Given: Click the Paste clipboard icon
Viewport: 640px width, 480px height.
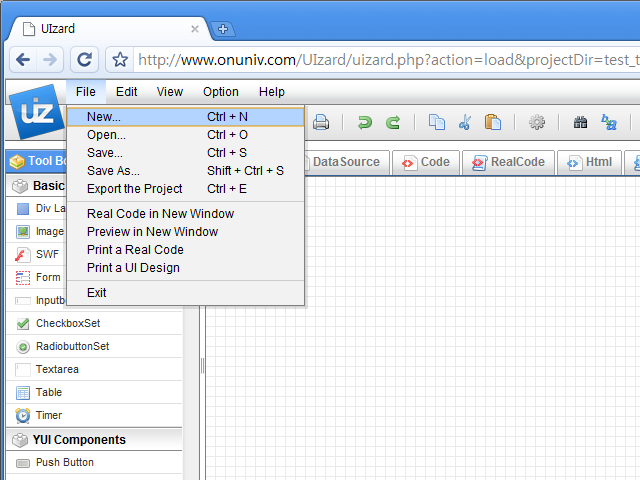Looking at the screenshot, I should click(x=492, y=123).
